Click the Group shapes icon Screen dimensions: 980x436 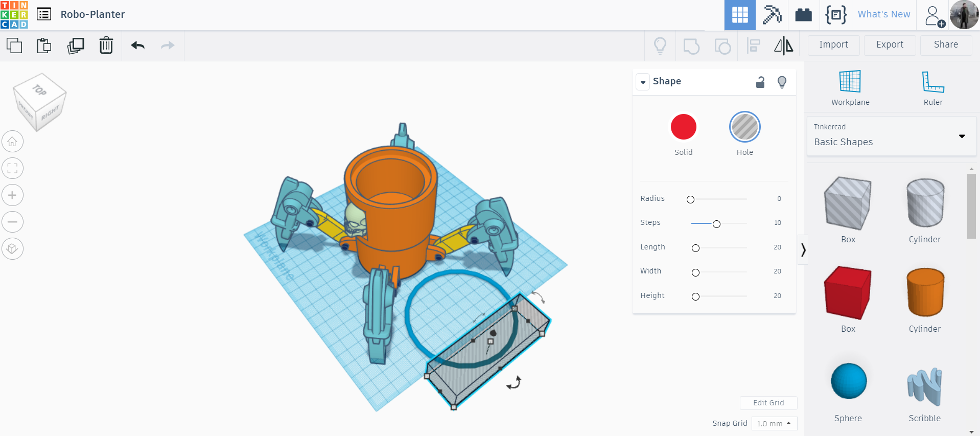coord(691,46)
